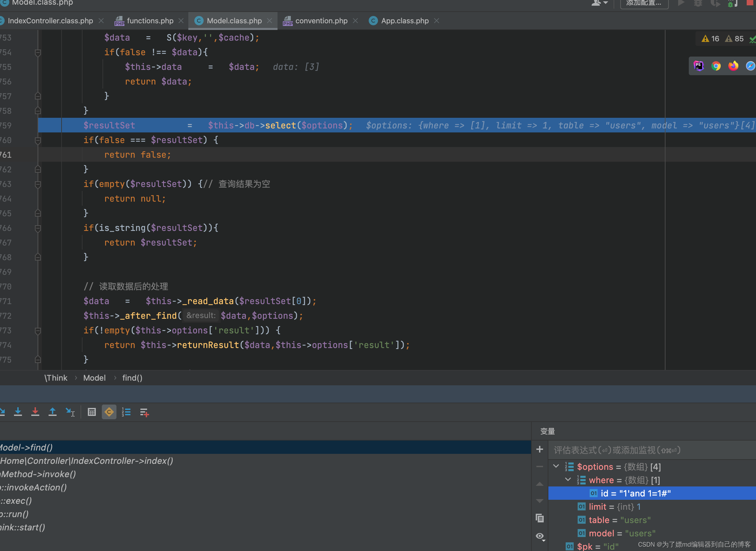756x551 pixels.
Task: Click the Step Into debugger icon
Action: [x=18, y=412]
